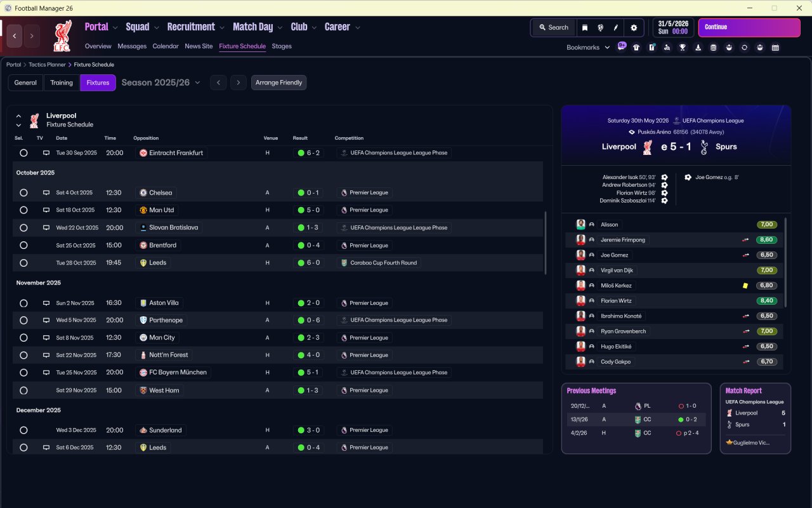The width and height of the screenshot is (812, 508).
Task: Open the Search button
Action: click(553, 28)
